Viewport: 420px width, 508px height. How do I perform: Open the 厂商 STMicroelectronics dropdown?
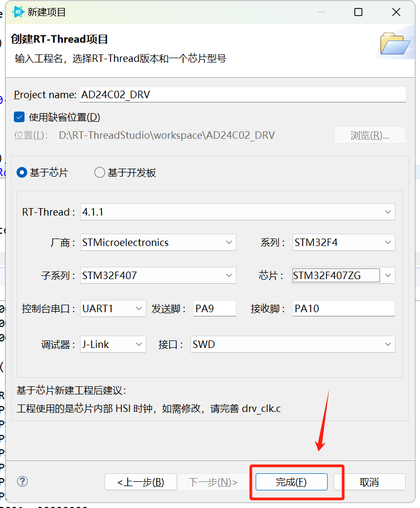point(158,242)
